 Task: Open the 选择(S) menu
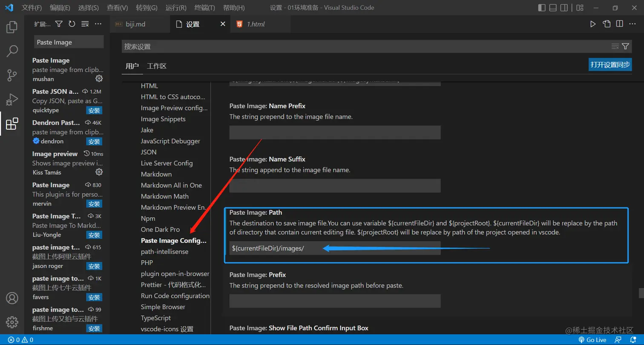(x=89, y=8)
